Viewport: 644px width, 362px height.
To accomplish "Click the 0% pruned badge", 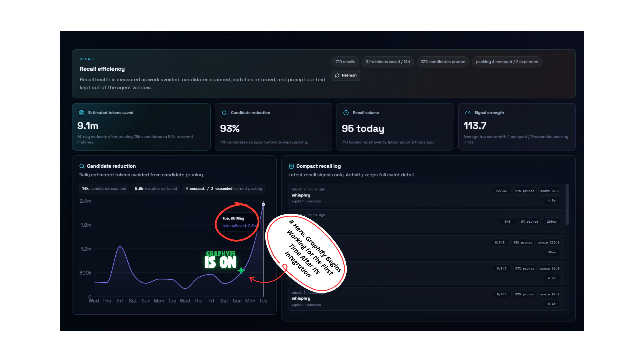I will tap(529, 222).
